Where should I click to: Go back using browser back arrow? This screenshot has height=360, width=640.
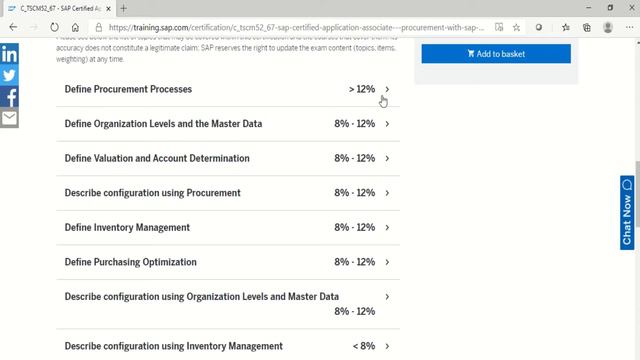click(13, 27)
